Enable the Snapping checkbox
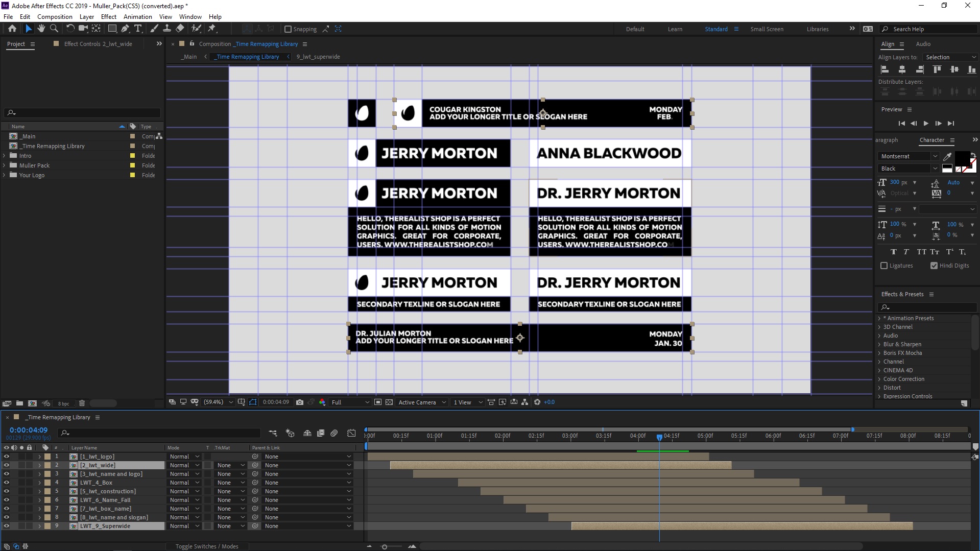980x551 pixels. pyautogui.click(x=288, y=29)
